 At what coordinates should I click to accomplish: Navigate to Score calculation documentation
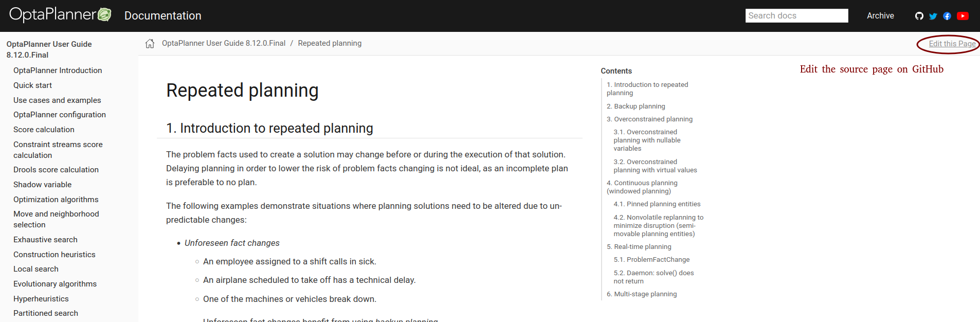(44, 129)
